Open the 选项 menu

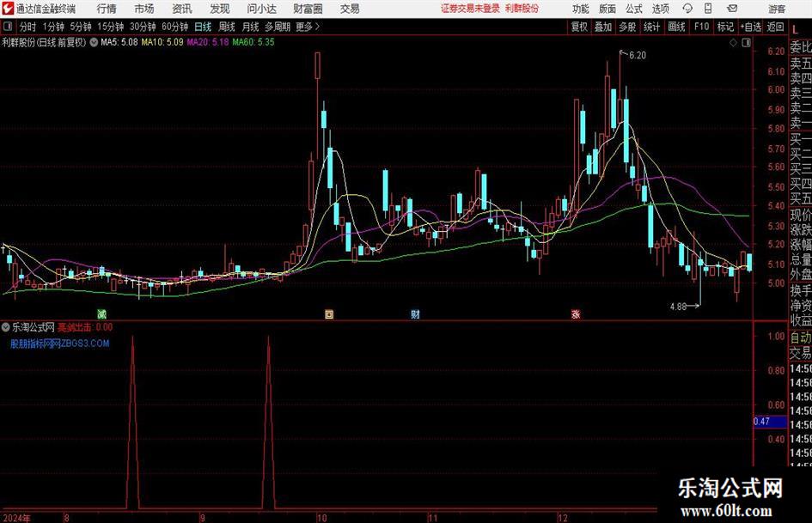click(660, 9)
